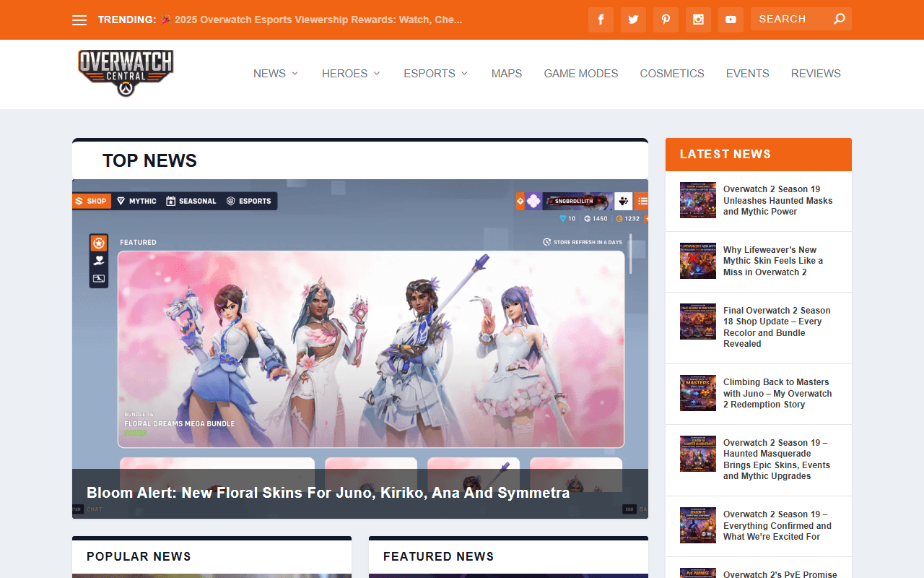
Task: Open the Pinterest social icon
Action: coord(666,20)
